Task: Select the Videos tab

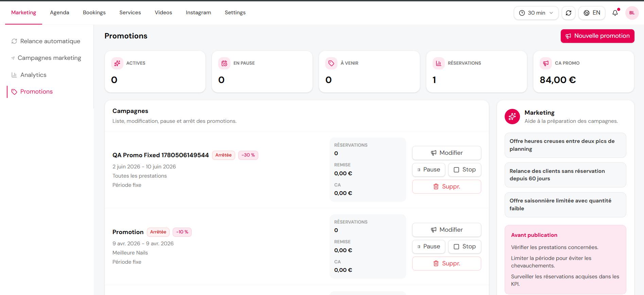Action: 163,13
